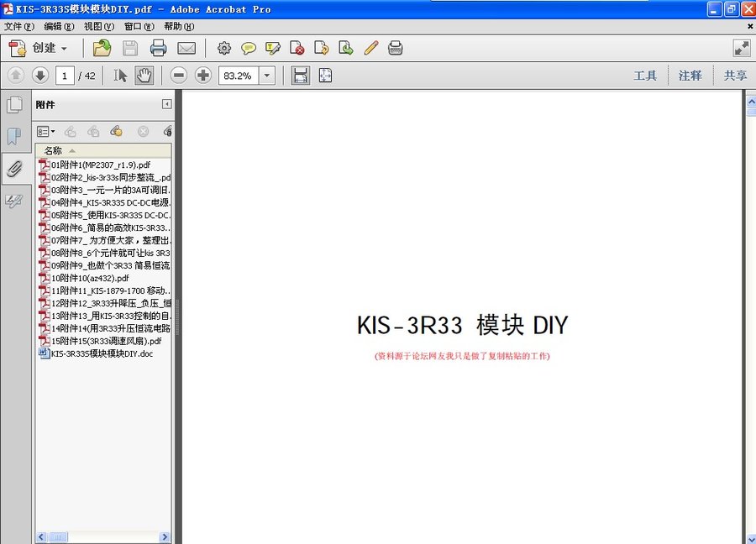Open the Signatures side panel

[x=14, y=201]
